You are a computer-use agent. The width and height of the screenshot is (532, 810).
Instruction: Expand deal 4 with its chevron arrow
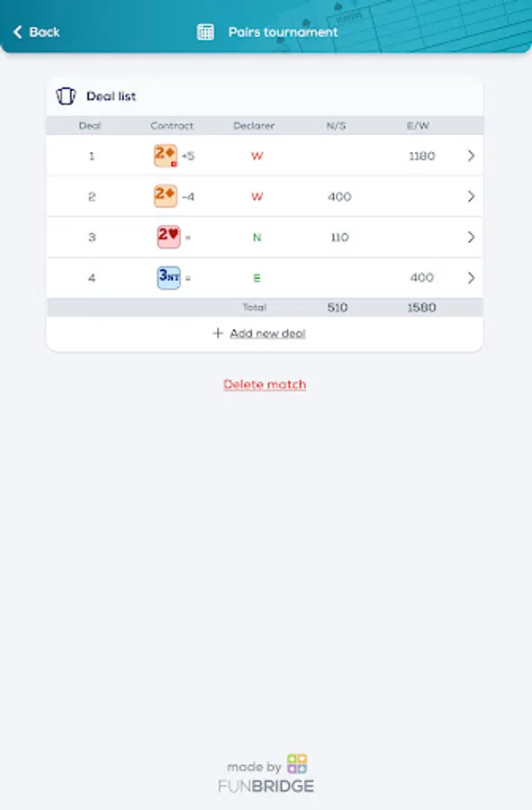coord(471,278)
